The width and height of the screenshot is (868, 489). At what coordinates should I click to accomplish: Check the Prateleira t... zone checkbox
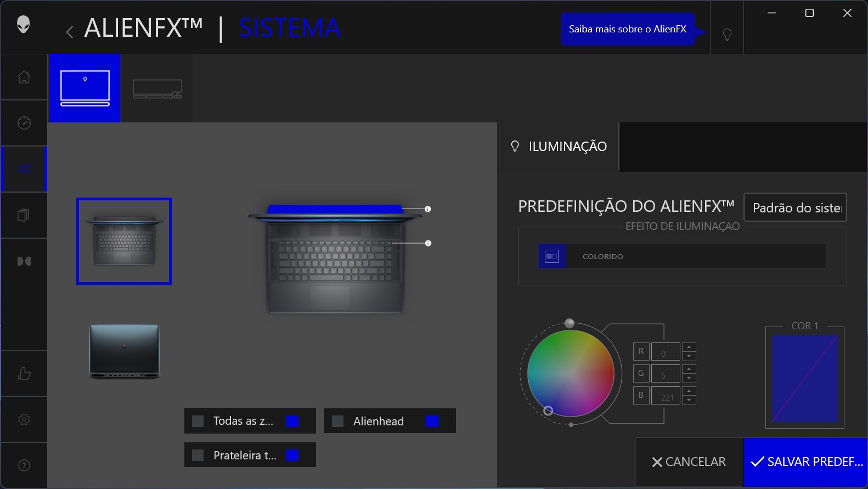point(198,455)
